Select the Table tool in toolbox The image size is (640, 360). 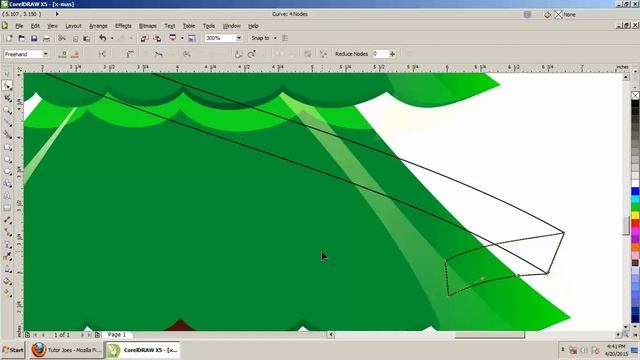[7, 208]
